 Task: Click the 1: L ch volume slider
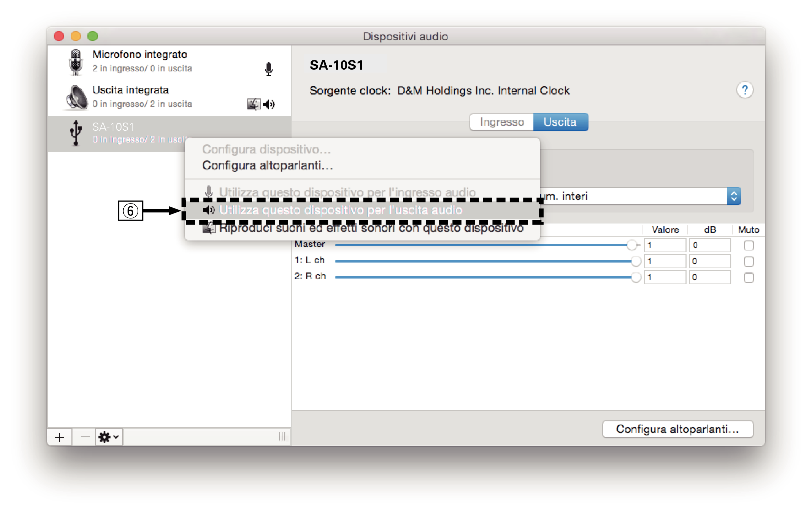click(x=488, y=261)
